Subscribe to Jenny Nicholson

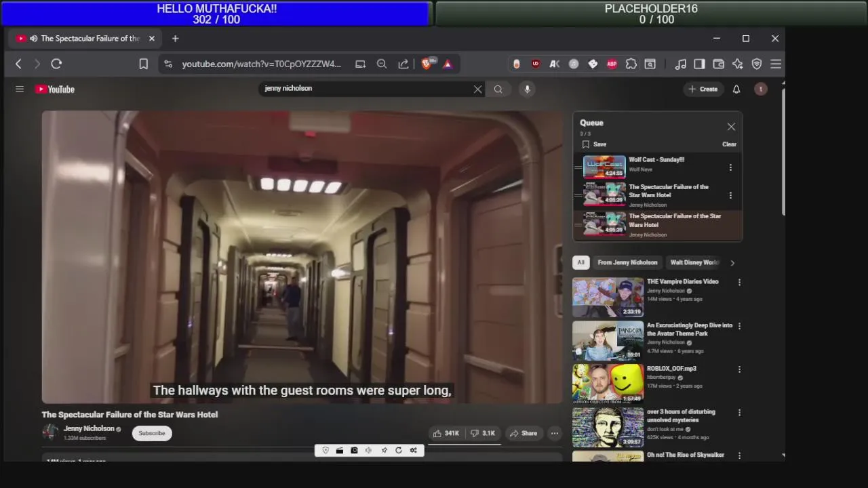[x=152, y=433]
